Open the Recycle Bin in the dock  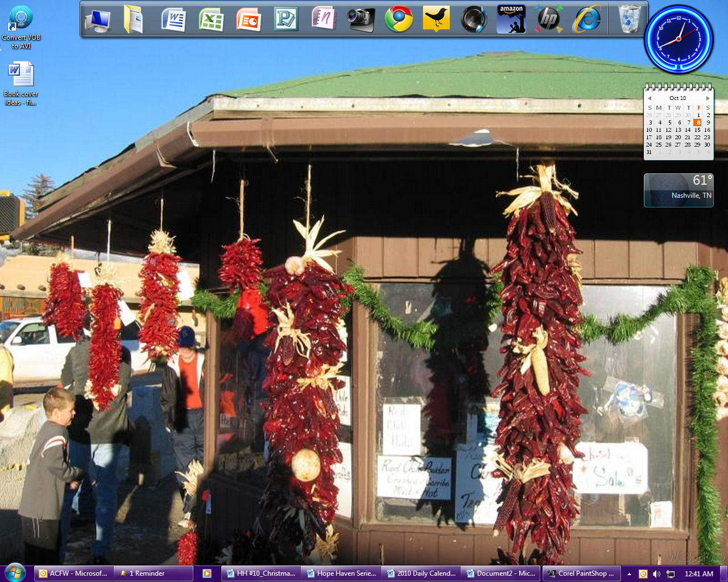[x=629, y=19]
